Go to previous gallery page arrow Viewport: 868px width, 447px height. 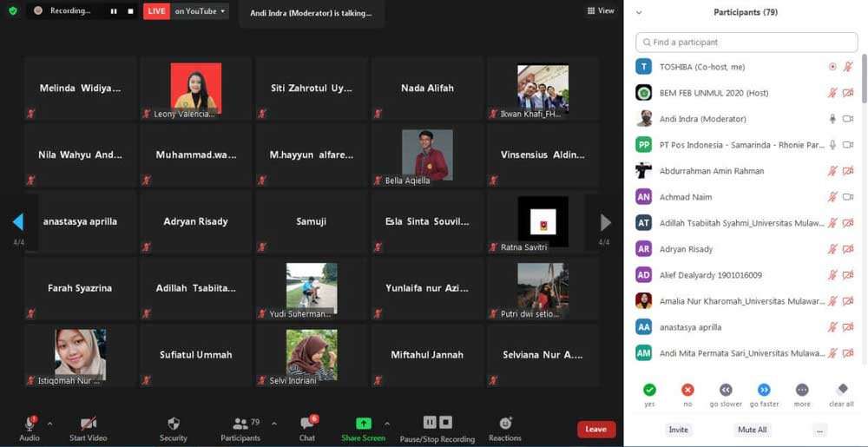click(x=17, y=222)
